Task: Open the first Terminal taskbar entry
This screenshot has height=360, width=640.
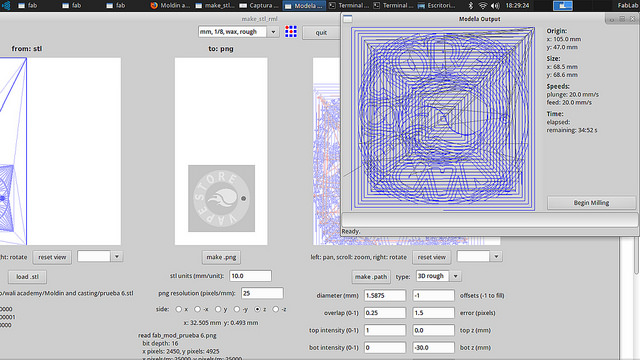Action: 349,5
